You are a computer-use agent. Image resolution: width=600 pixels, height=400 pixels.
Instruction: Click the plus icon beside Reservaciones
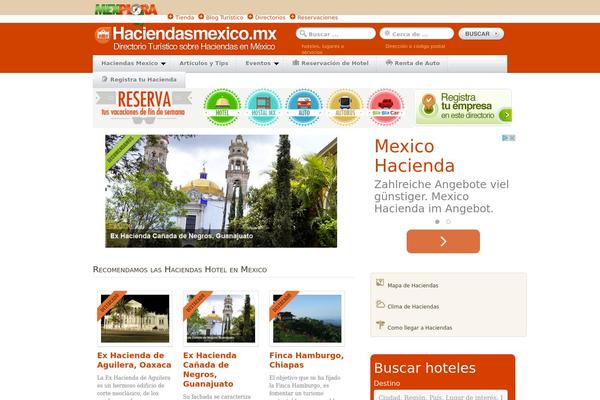tap(293, 16)
